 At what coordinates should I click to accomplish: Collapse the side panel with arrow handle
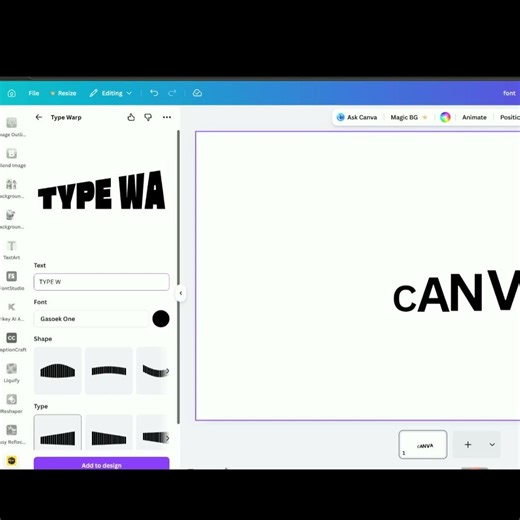tap(181, 293)
